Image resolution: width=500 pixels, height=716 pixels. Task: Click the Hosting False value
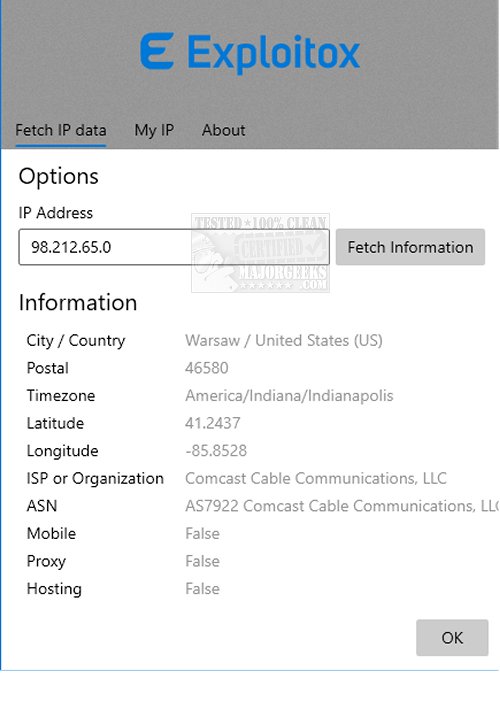[202, 589]
